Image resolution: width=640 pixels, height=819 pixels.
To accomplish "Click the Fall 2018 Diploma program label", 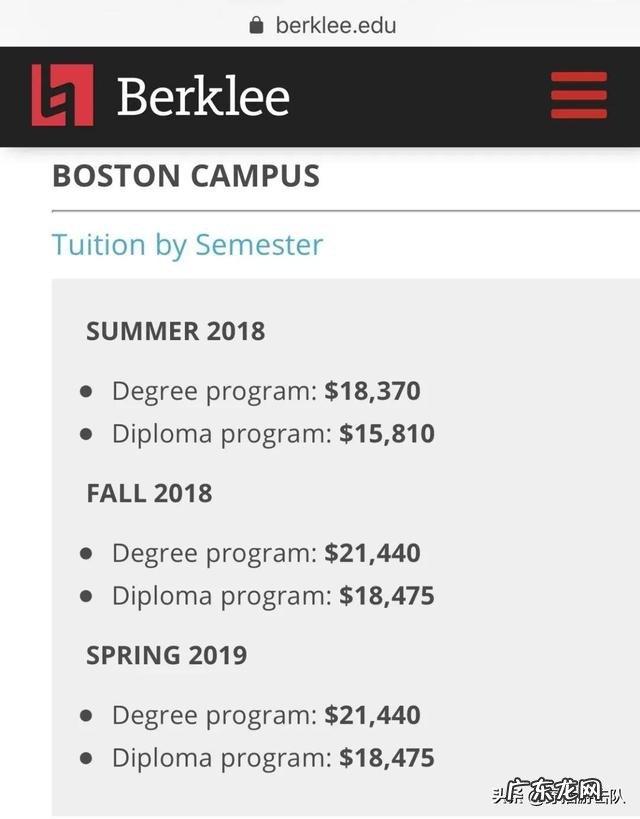I will pos(221,596).
